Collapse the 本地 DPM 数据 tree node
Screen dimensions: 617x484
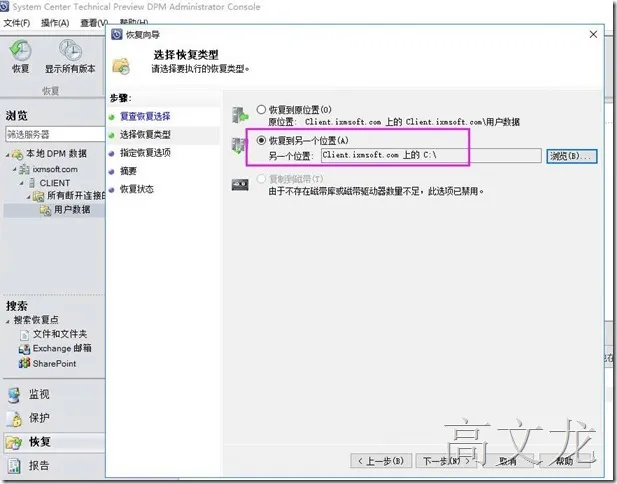[x=8, y=155]
